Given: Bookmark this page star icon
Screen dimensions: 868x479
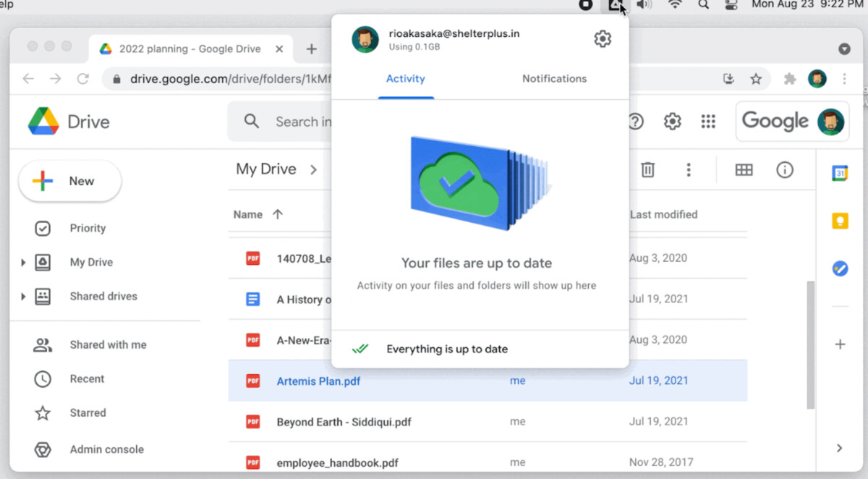Looking at the screenshot, I should tap(756, 79).
